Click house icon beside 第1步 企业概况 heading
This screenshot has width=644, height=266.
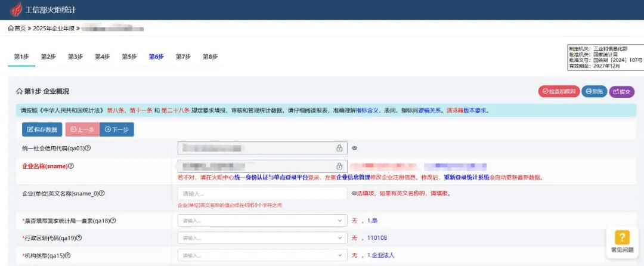(19, 91)
